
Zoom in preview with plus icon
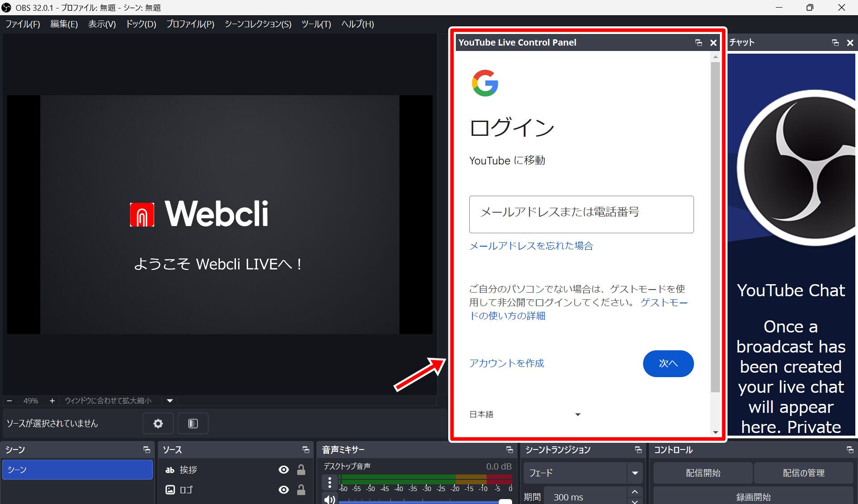click(x=52, y=401)
